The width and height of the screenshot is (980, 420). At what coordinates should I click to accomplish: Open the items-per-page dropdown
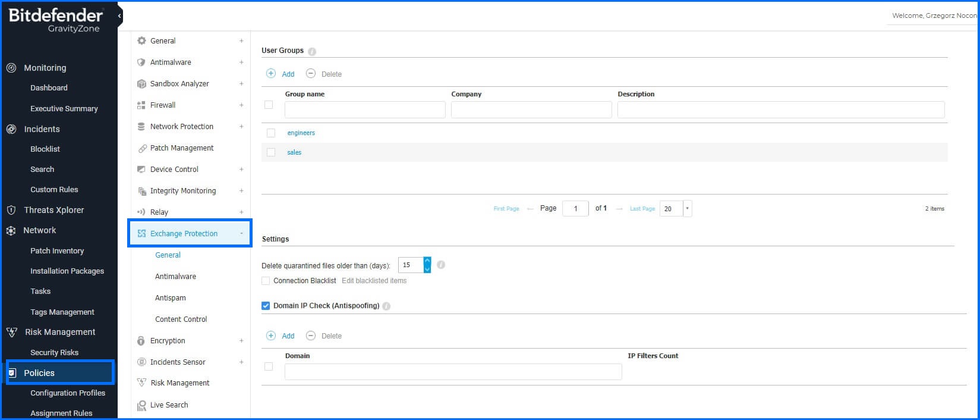[688, 209]
